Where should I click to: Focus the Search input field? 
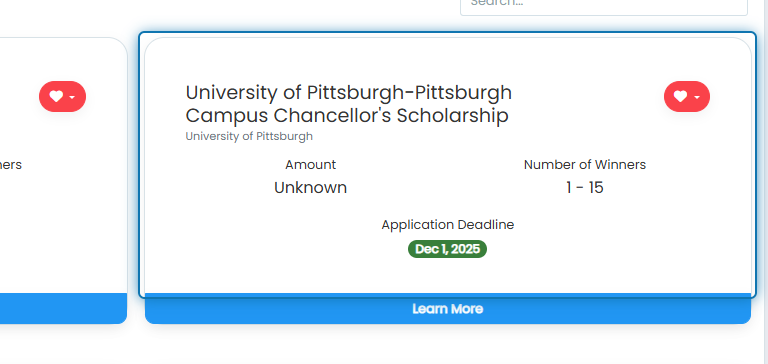coord(604,5)
